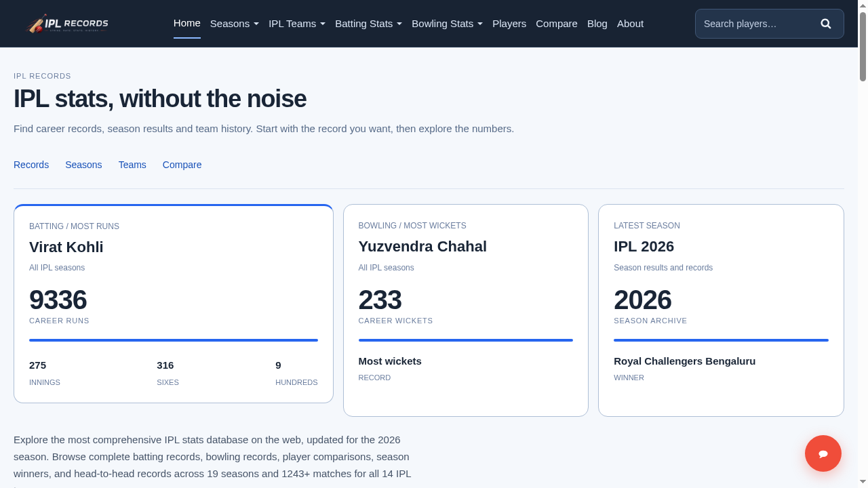Screen dimensions: 868x488
Task: Open the Players page
Action: point(509,24)
